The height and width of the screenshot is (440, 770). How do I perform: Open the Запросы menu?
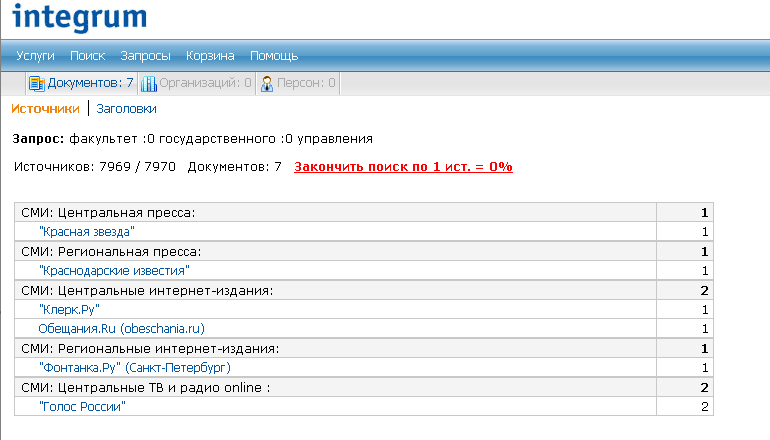click(145, 56)
